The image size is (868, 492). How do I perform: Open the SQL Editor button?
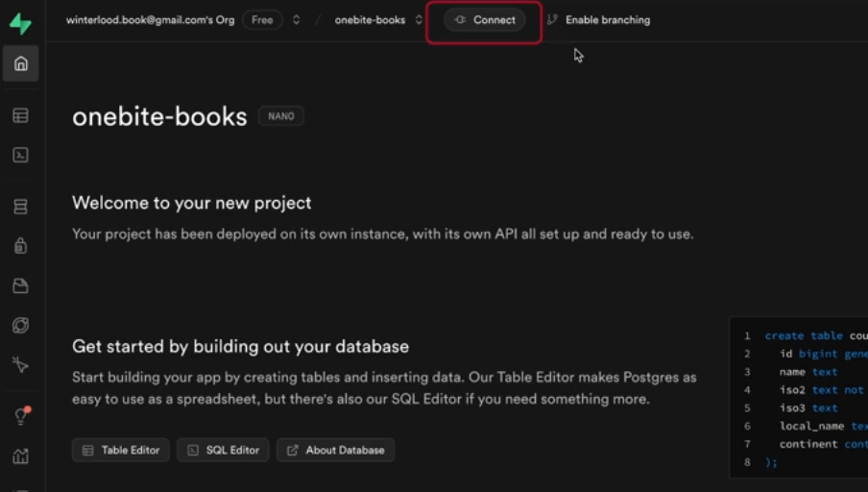tap(223, 450)
